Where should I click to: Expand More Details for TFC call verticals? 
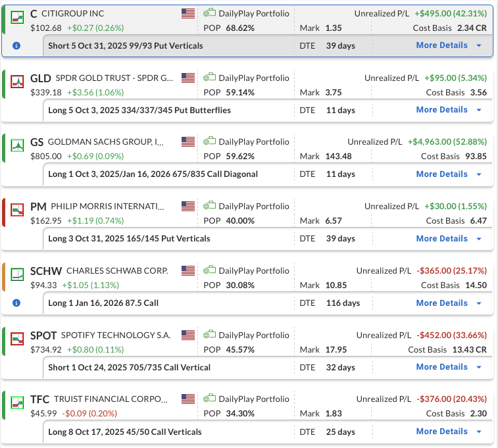click(449, 432)
